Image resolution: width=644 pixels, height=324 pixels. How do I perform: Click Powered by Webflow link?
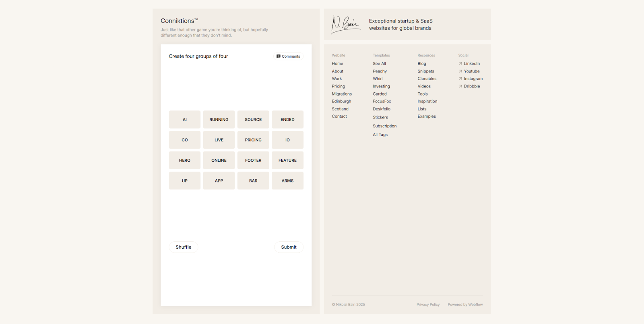[465, 305]
